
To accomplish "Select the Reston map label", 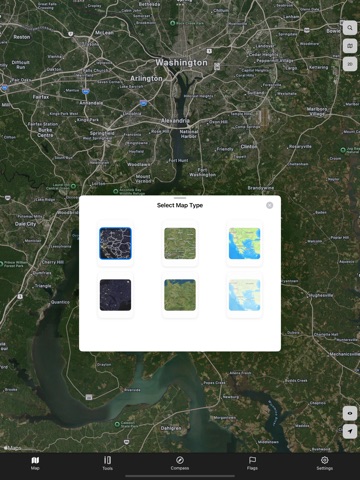I will 22,37.
